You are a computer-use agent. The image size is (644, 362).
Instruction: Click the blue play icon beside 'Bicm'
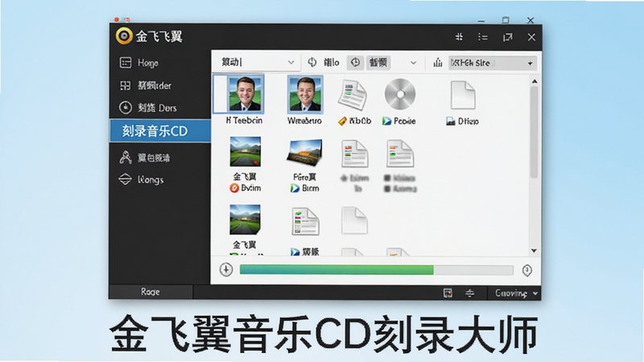(x=295, y=188)
